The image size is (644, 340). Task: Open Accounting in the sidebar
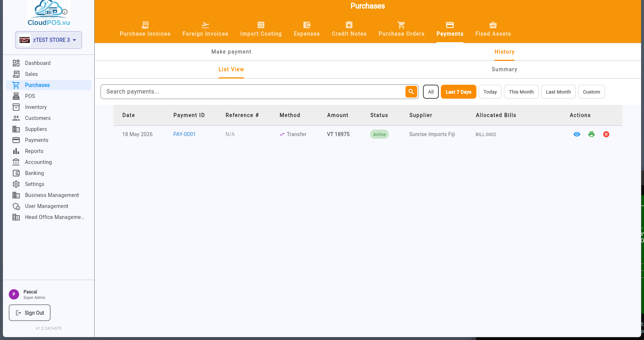[x=38, y=162]
